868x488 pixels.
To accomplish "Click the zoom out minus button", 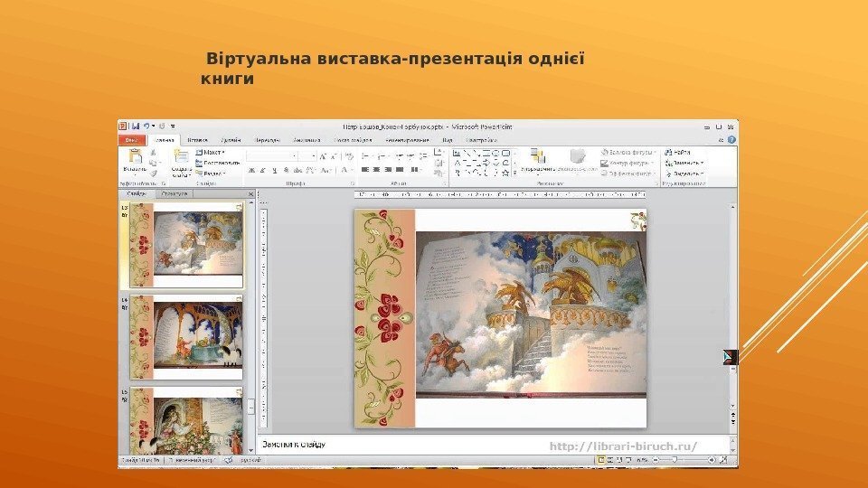I will click(x=656, y=460).
